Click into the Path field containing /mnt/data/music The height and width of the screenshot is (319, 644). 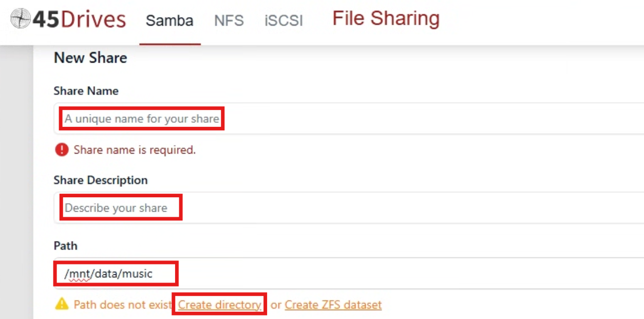coord(349,273)
